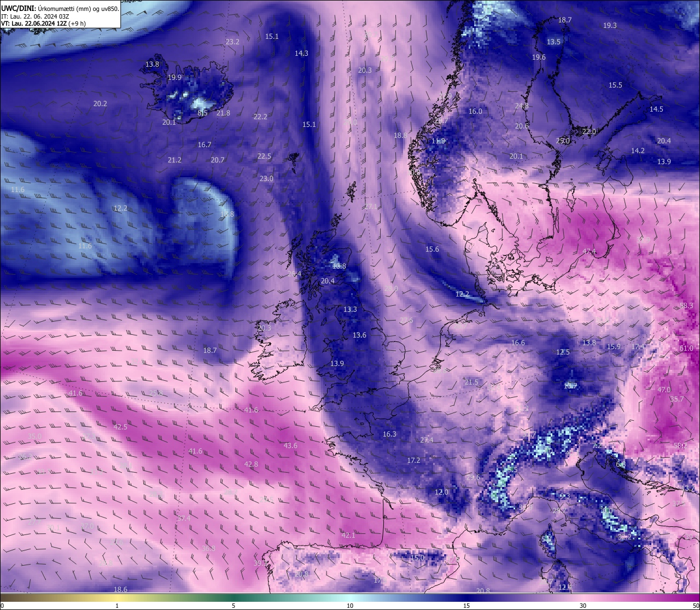The image size is (700, 610).
Task: Click the 30 tick on color scale
Action: coord(583,606)
